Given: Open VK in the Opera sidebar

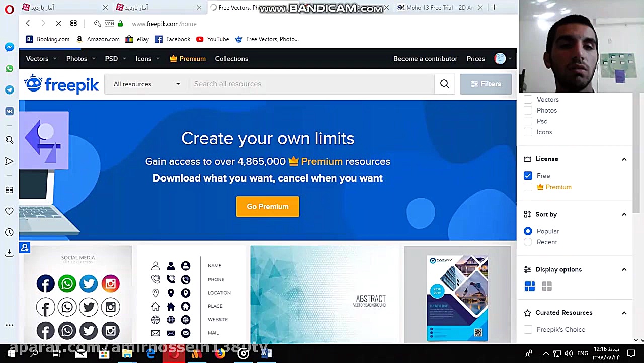Looking at the screenshot, I should point(9,111).
